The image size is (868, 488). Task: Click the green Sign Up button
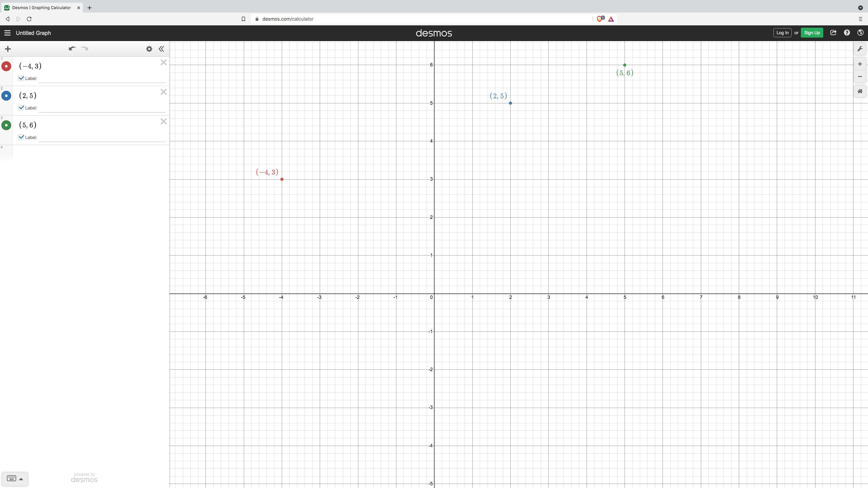click(812, 33)
